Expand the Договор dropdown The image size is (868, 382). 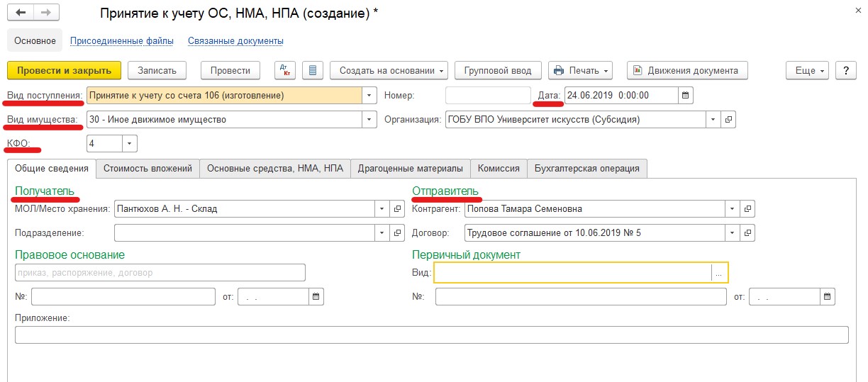coord(733,232)
